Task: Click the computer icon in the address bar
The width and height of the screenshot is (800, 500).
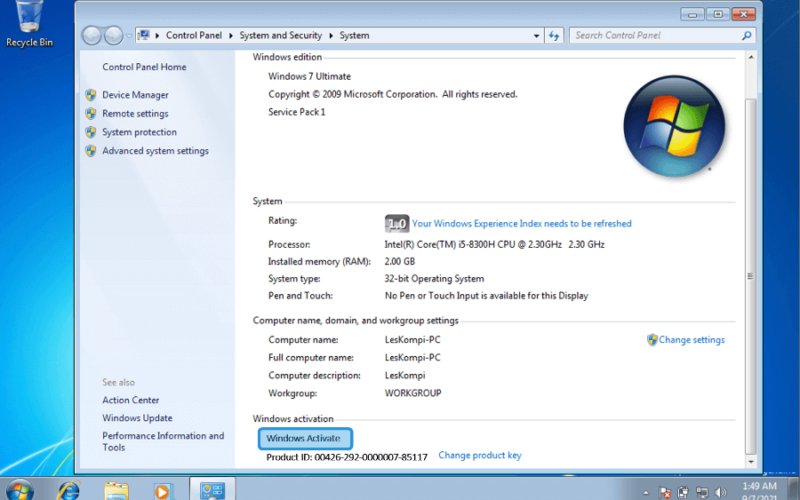Action: point(144,35)
